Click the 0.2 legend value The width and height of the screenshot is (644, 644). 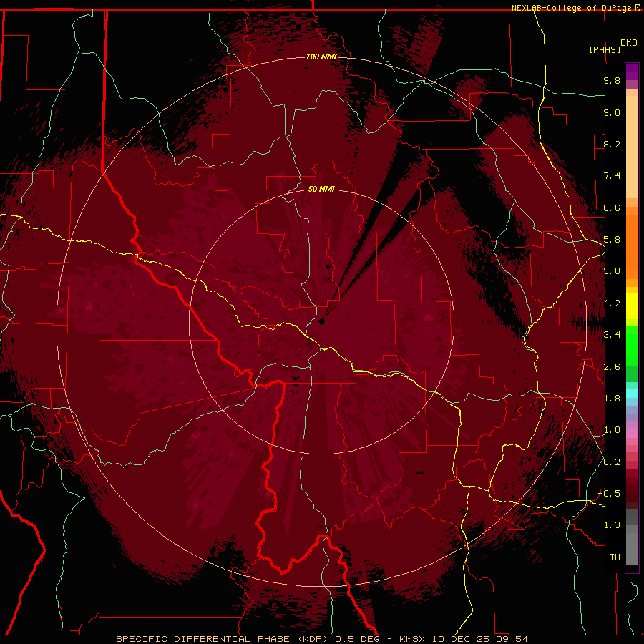612,462
